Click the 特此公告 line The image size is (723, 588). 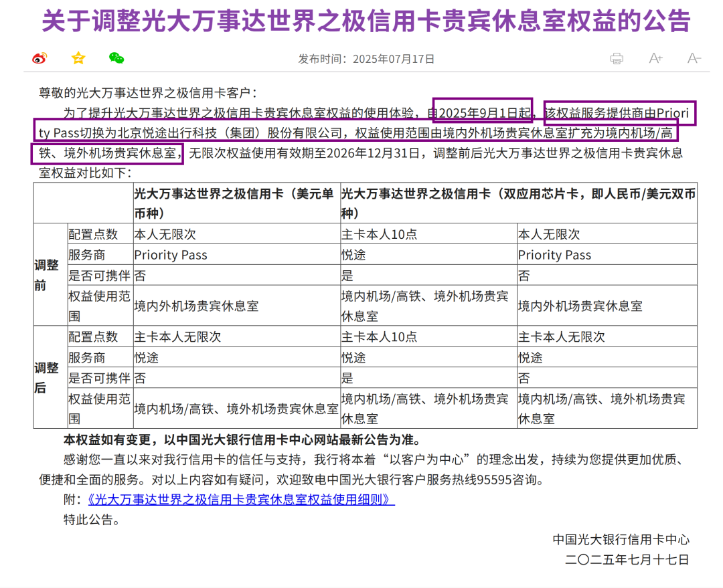(92, 520)
